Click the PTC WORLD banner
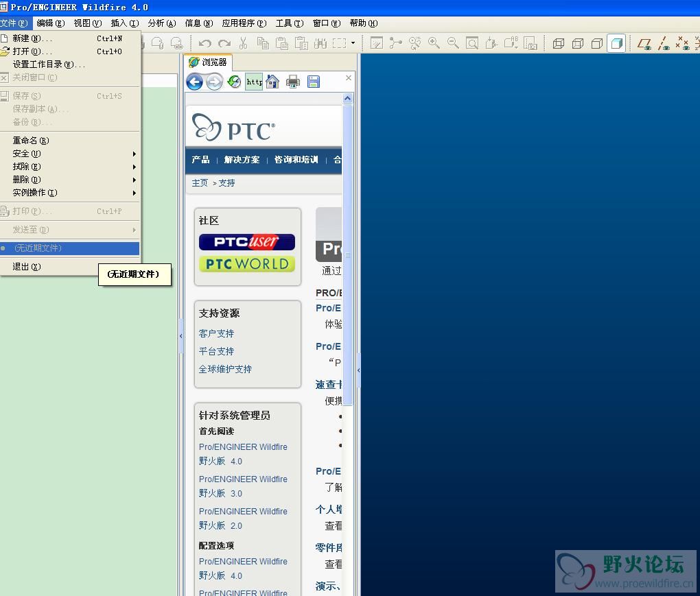Viewport: 700px width, 596px height. [x=247, y=263]
